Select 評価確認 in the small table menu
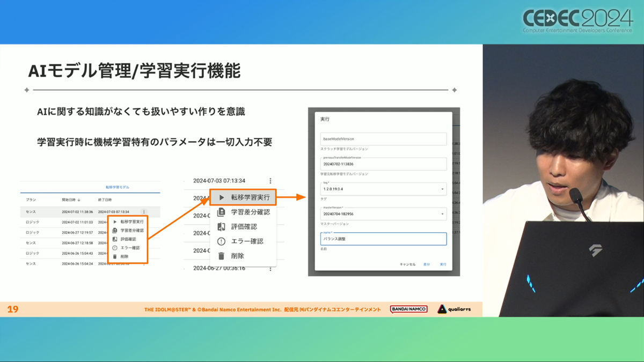 pyautogui.click(x=128, y=239)
